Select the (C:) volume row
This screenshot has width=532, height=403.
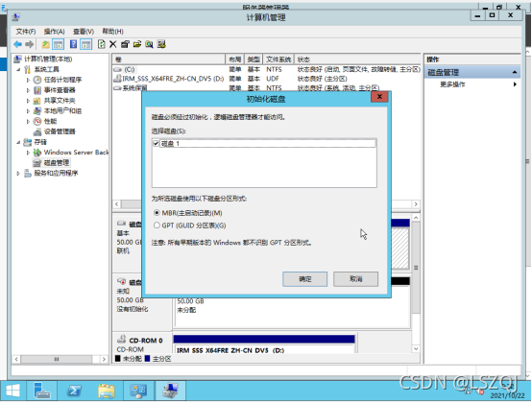267,69
